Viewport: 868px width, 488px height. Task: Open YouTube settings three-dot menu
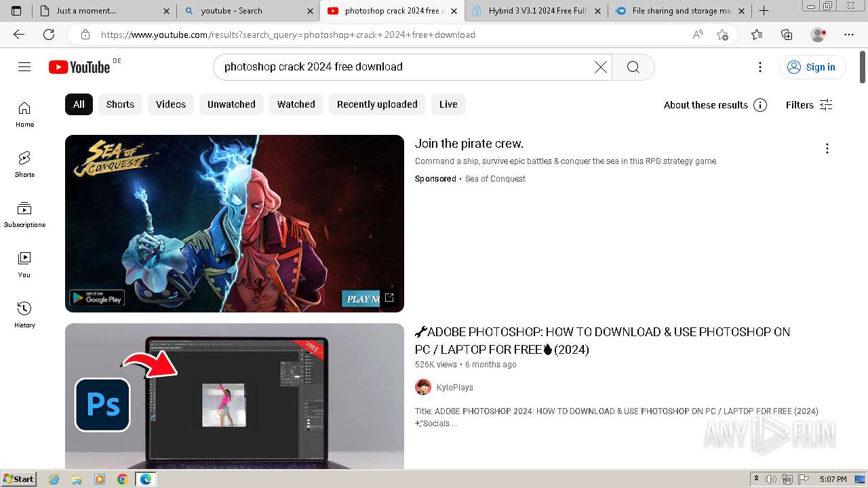[x=760, y=66]
